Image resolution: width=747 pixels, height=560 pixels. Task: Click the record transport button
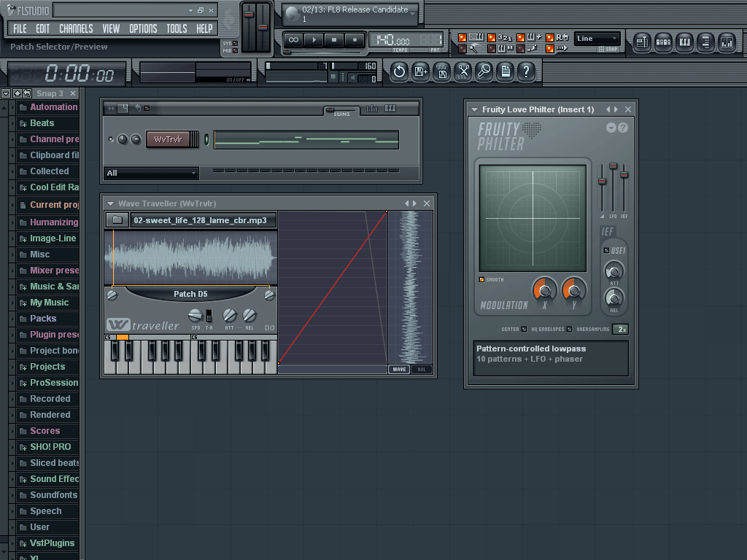point(355,40)
